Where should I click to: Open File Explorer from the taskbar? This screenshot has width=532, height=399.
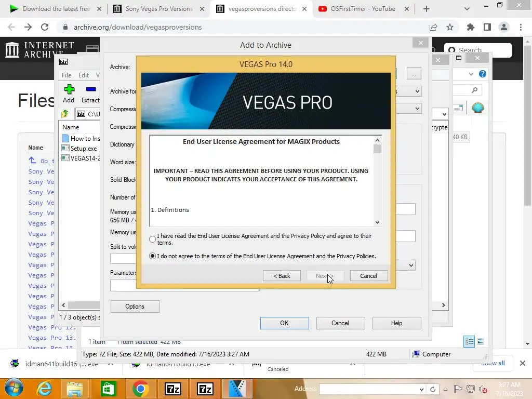[75, 389]
